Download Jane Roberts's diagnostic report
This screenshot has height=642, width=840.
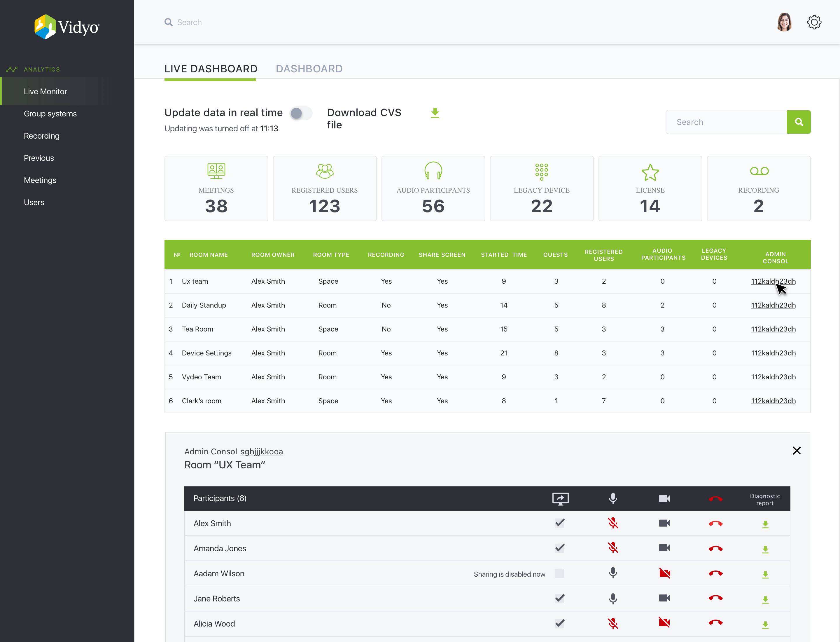pyautogui.click(x=765, y=600)
